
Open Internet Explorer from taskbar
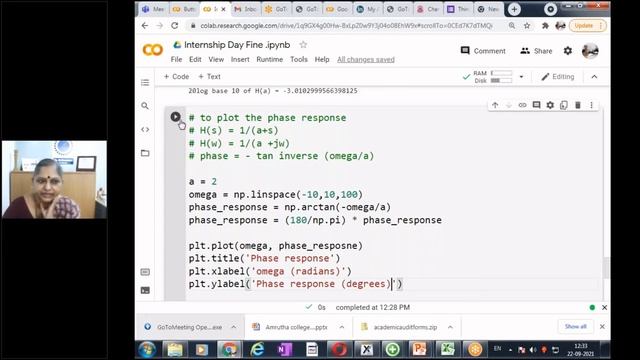pos(257,350)
